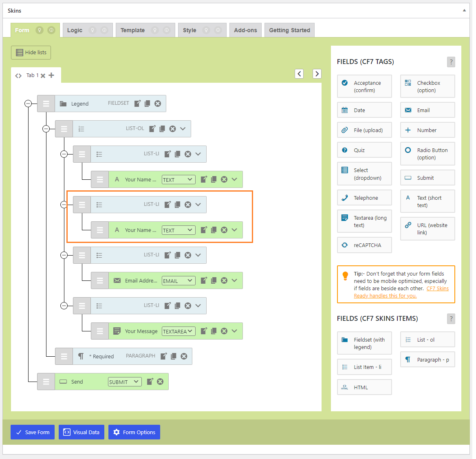
Task: Open the Getting Started tab
Action: pos(289,30)
